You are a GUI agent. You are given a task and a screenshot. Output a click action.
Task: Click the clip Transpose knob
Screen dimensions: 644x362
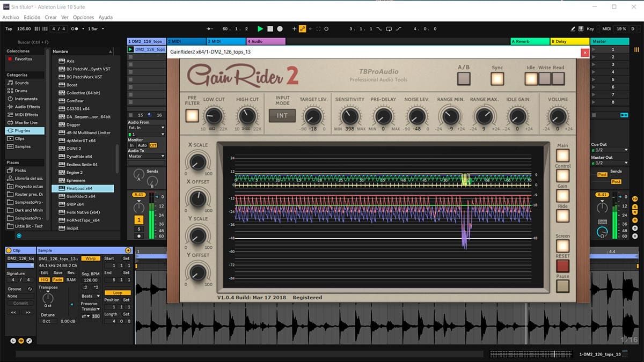coord(48,298)
